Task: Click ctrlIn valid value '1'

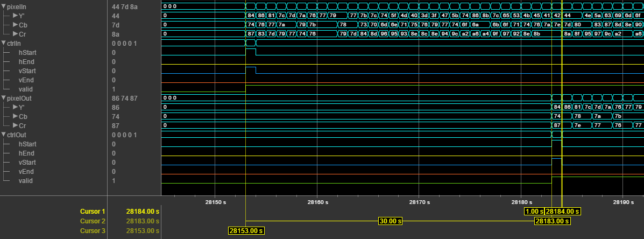Action: click(x=114, y=89)
